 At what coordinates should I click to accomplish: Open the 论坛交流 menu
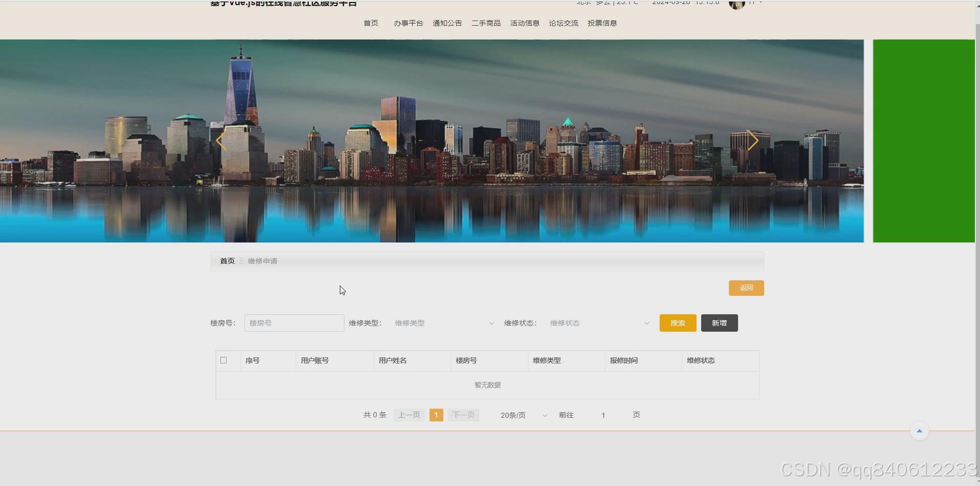[x=563, y=23]
